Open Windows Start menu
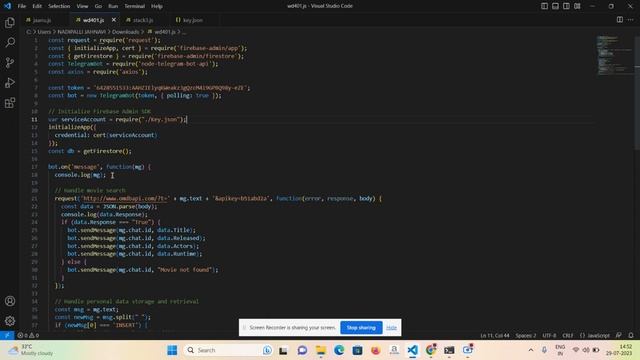 (172, 350)
